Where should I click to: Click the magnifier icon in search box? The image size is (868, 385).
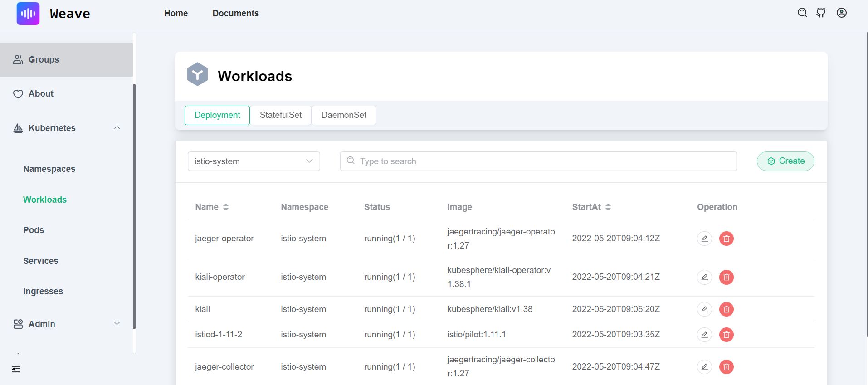pos(351,161)
